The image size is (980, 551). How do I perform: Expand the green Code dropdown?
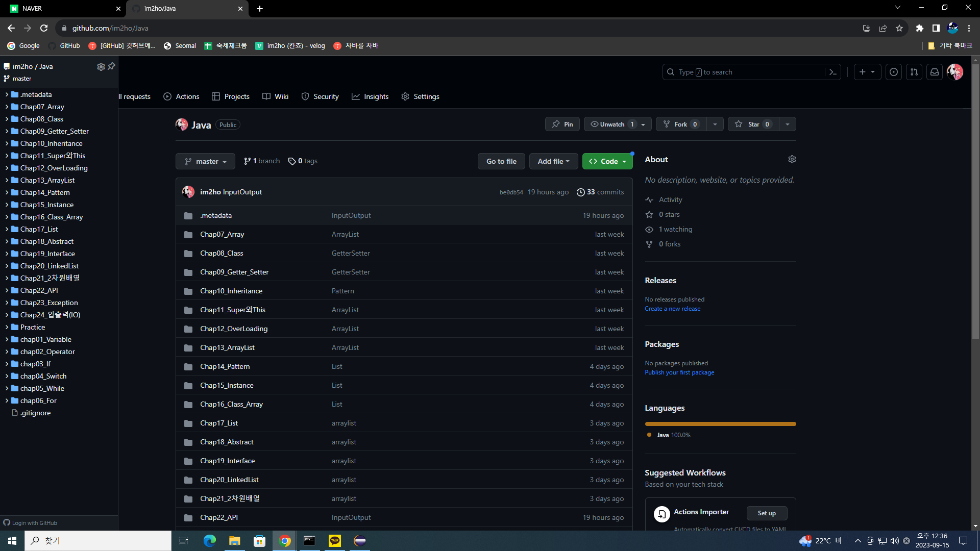tap(607, 162)
